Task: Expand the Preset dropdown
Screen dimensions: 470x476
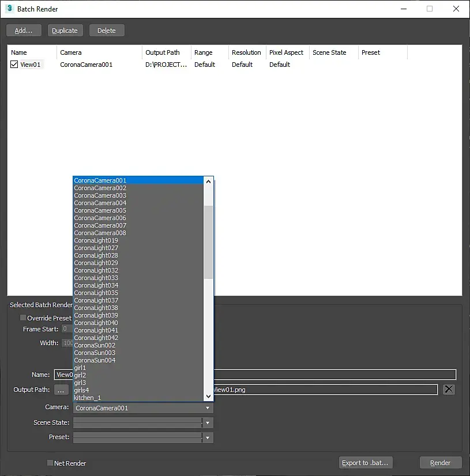Action: pyautogui.click(x=208, y=438)
